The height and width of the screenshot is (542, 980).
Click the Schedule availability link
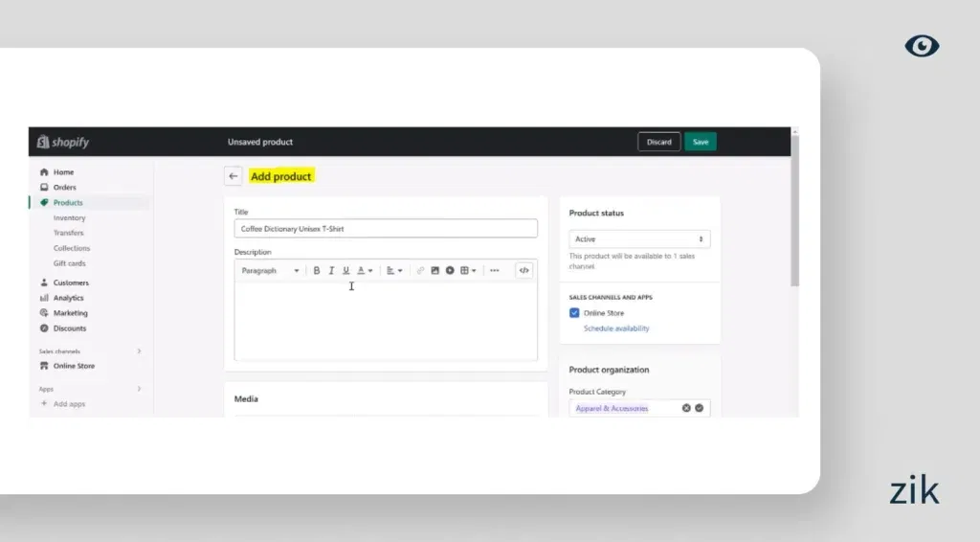[x=616, y=328]
